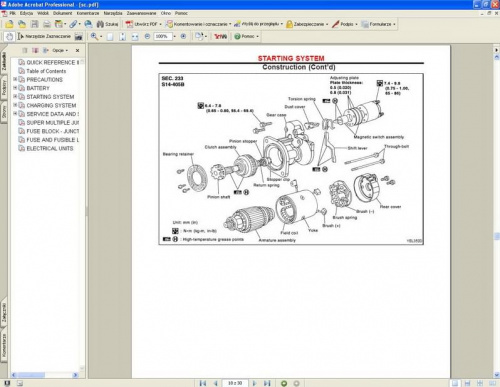Click the green previous view button

click(284, 383)
